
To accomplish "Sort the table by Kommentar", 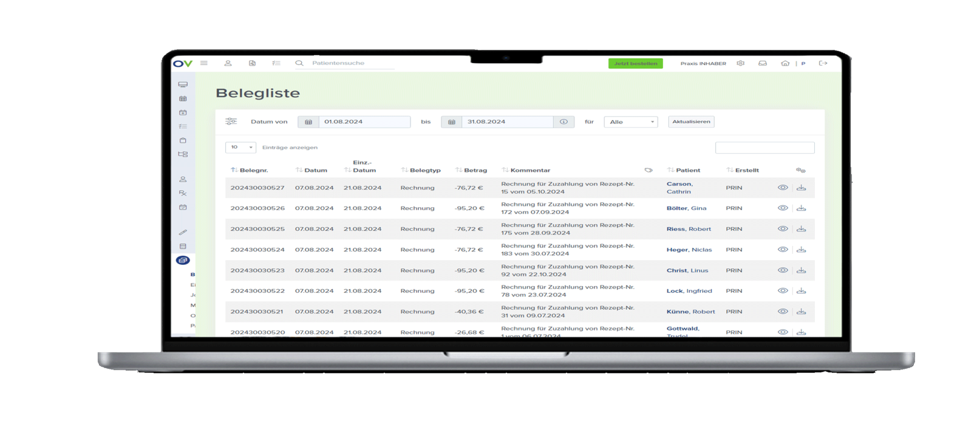I will click(526, 170).
